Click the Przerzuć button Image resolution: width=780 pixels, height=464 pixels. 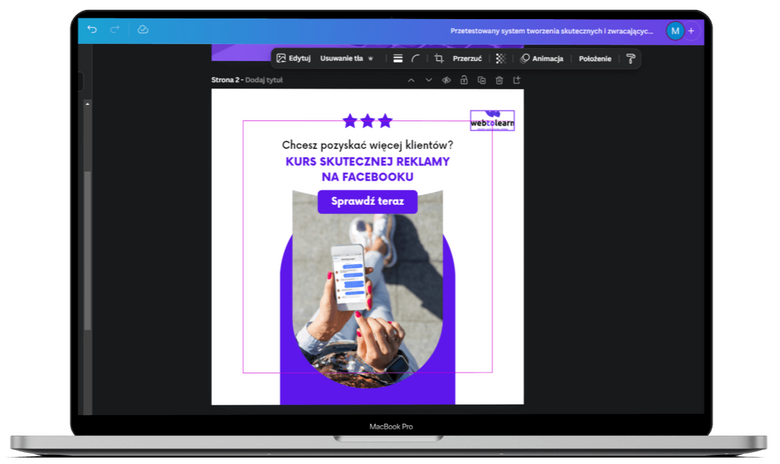[x=467, y=59]
